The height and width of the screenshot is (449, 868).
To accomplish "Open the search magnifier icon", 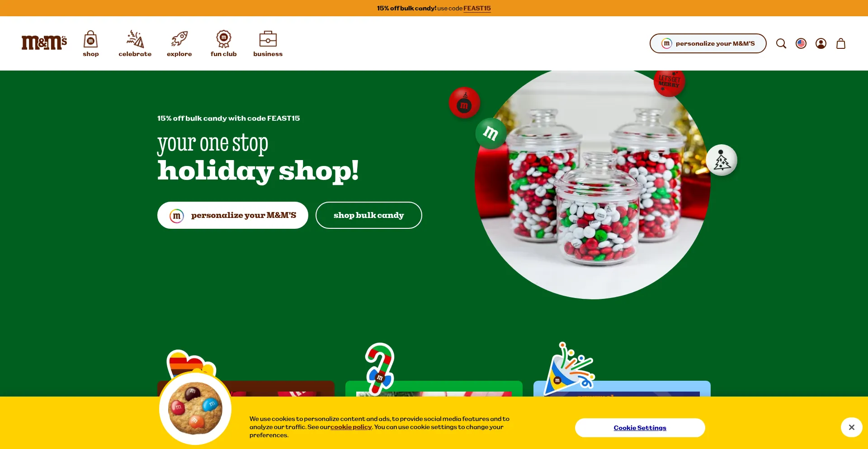I will (x=781, y=43).
